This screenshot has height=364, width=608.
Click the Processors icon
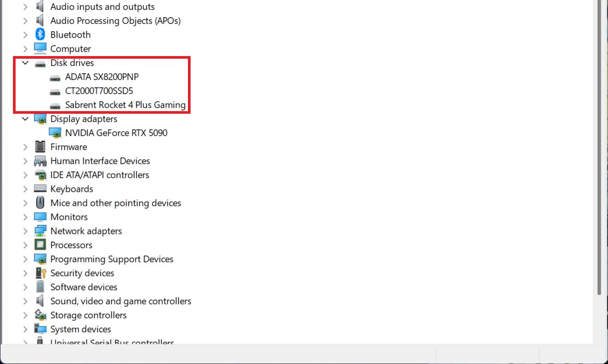[40, 245]
